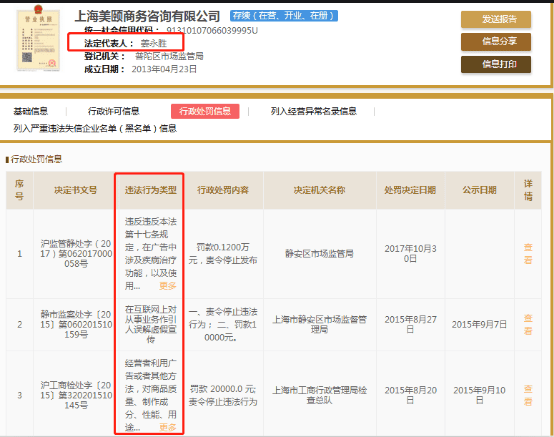Click the 违法行为类型 column header
Viewport: 554px width, 437px height.
151,190
